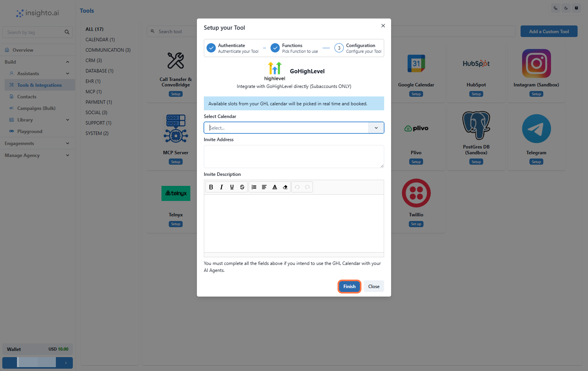Apply strikethrough in the description editor
Screen dimensions: 588x371
coord(242,187)
